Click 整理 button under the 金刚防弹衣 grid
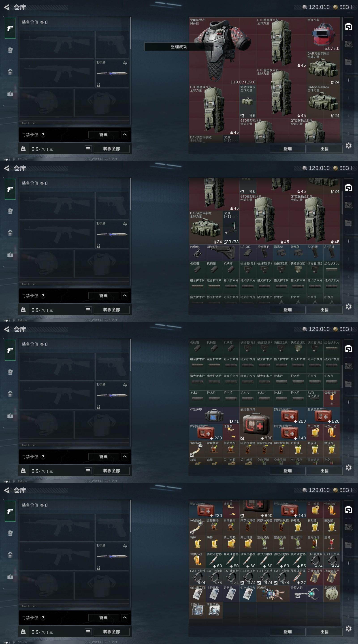The image size is (358, 644). (288, 149)
